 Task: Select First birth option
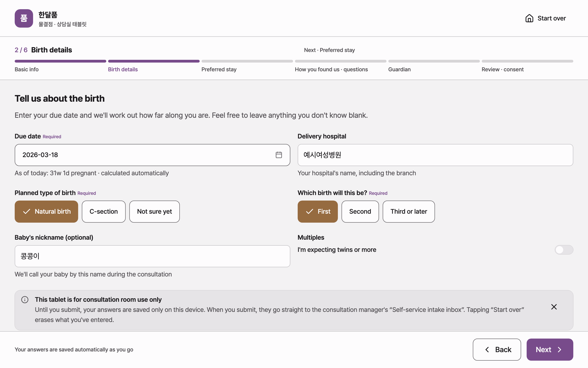(x=317, y=212)
